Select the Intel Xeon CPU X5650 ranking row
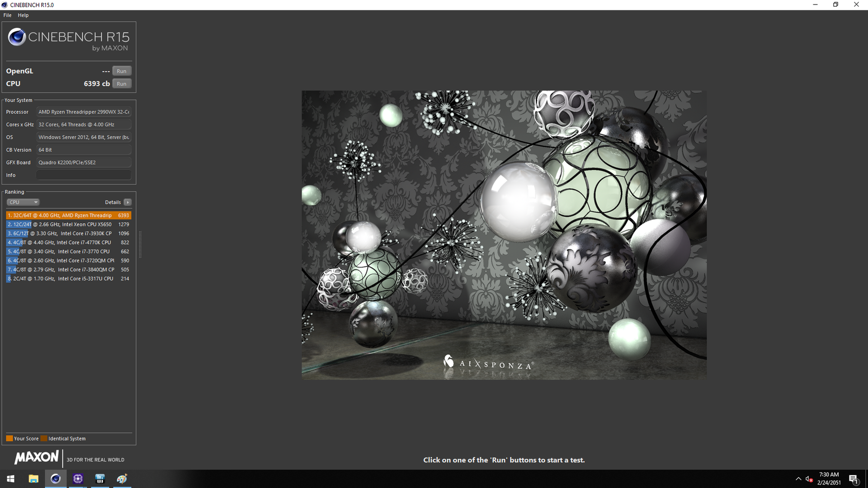Screen dimensions: 868x488 (x=69, y=224)
